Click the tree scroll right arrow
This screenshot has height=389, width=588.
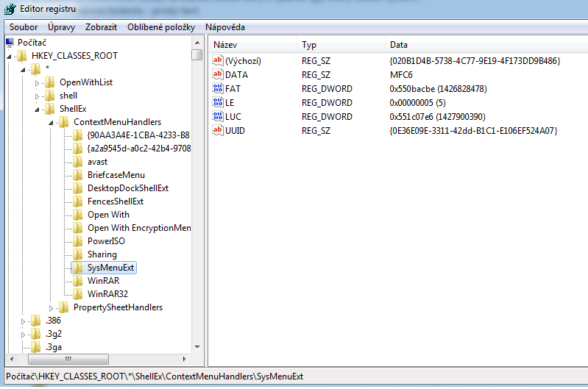click(x=184, y=359)
